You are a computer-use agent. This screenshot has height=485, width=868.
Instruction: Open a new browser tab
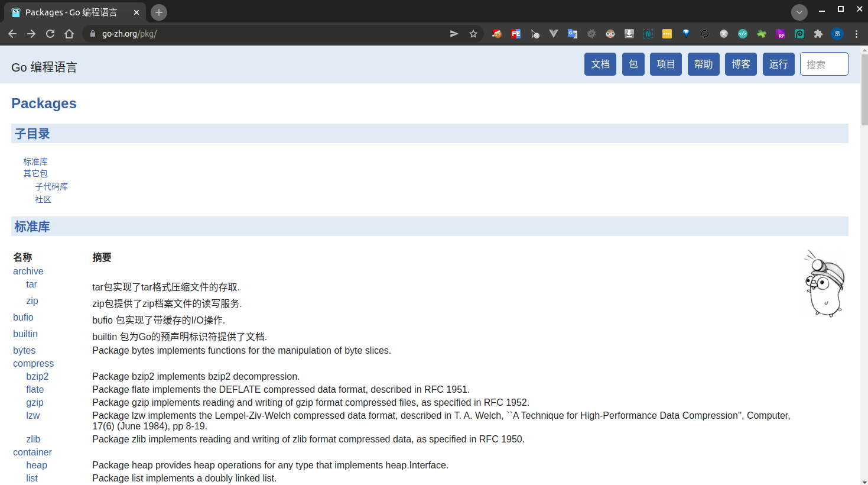(158, 12)
